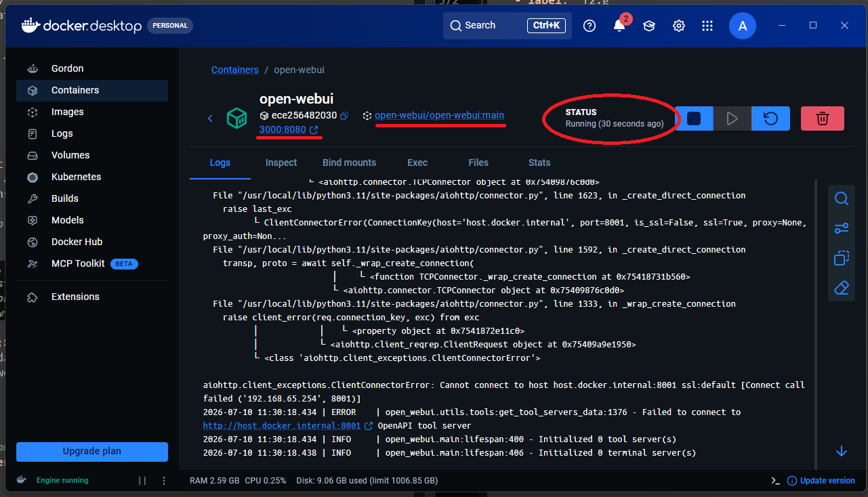This screenshot has width=868, height=497.
Task: Switch to the Files tab
Action: click(478, 163)
